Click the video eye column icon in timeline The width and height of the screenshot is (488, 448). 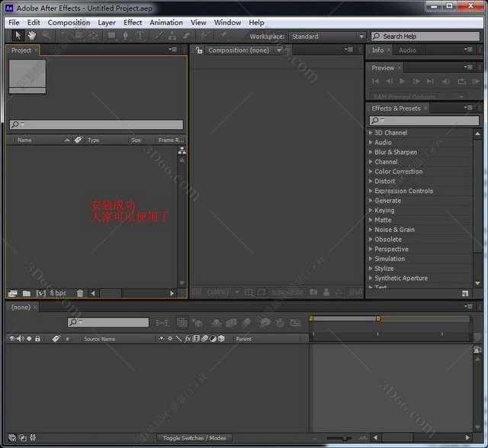pos(11,338)
